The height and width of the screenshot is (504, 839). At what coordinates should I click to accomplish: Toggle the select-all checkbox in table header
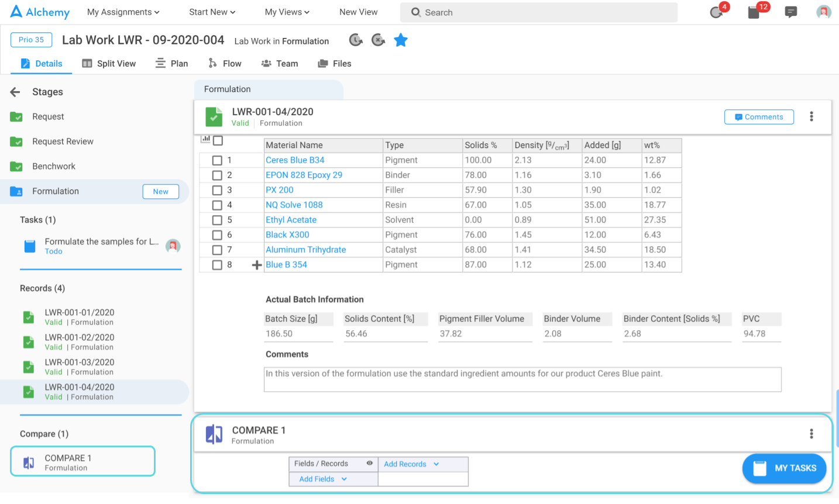pos(218,141)
